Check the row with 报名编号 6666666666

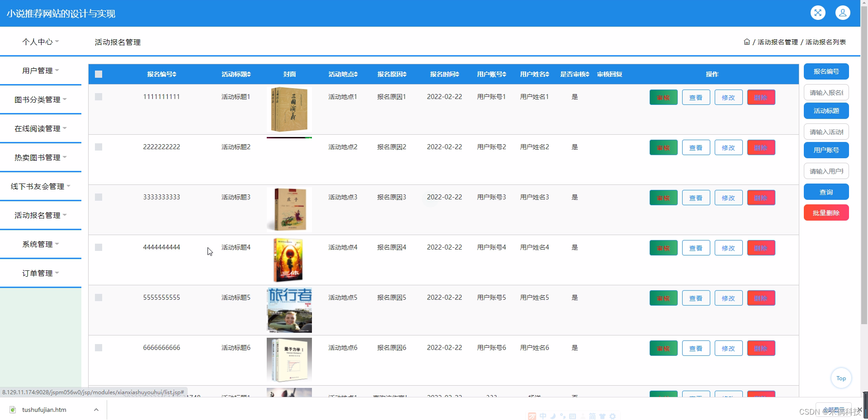pyautogui.click(x=99, y=348)
